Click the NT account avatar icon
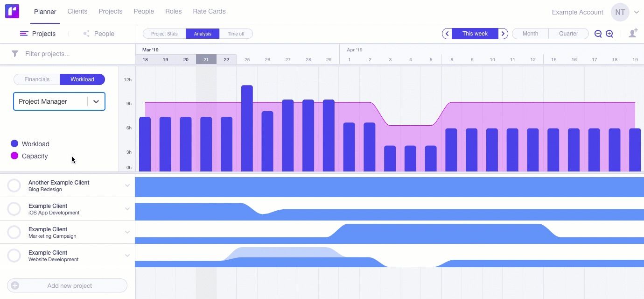 coord(620,12)
